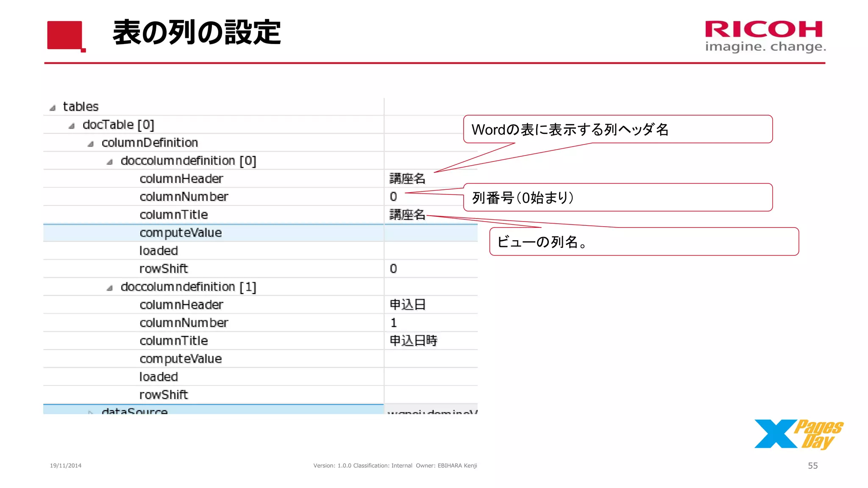868x488 pixels.
Task: Edit columnTitle value 申込日時
Action: [x=413, y=341]
